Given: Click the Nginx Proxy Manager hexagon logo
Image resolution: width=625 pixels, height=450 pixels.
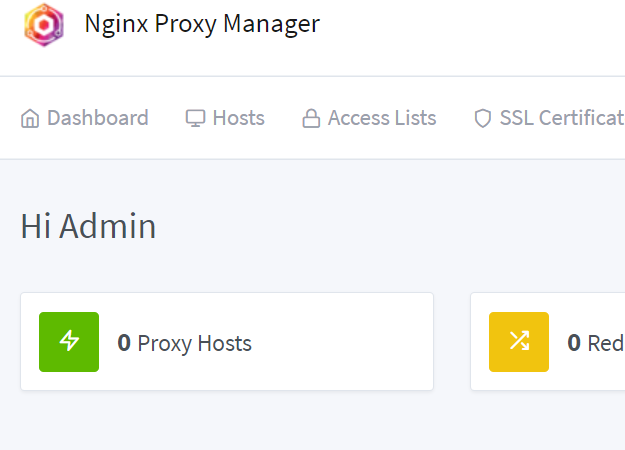Looking at the screenshot, I should tap(43, 24).
